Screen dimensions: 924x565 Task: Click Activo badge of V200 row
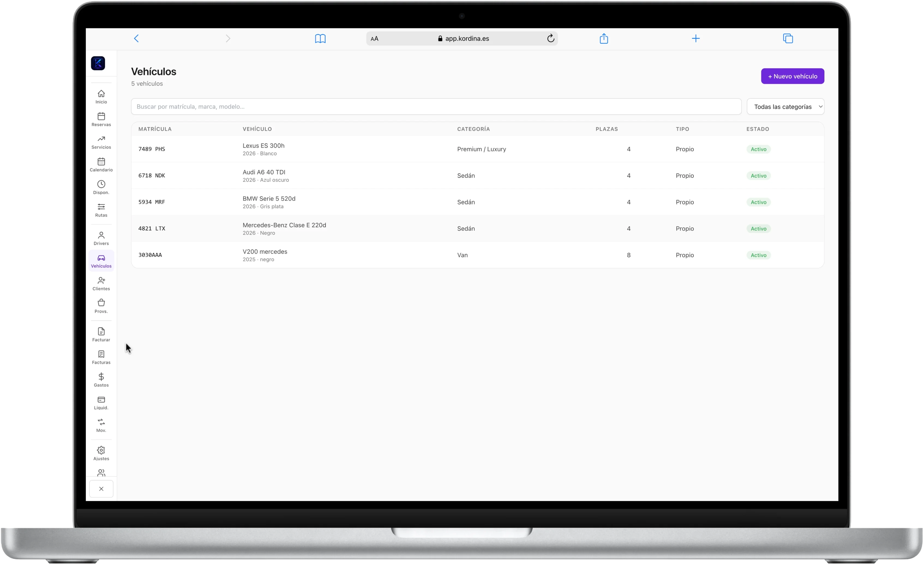[x=758, y=255]
